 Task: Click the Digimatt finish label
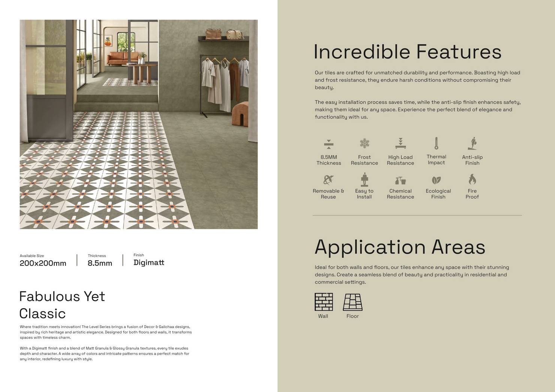point(149,262)
